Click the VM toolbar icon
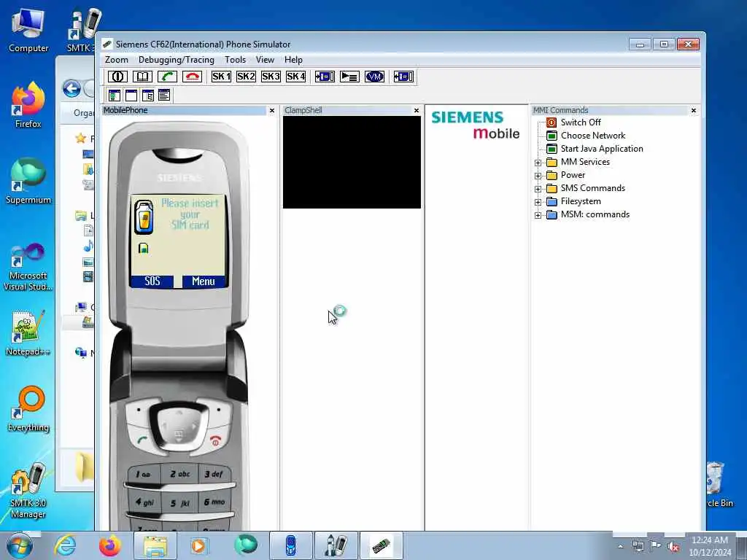This screenshot has height=560, width=747. click(374, 77)
